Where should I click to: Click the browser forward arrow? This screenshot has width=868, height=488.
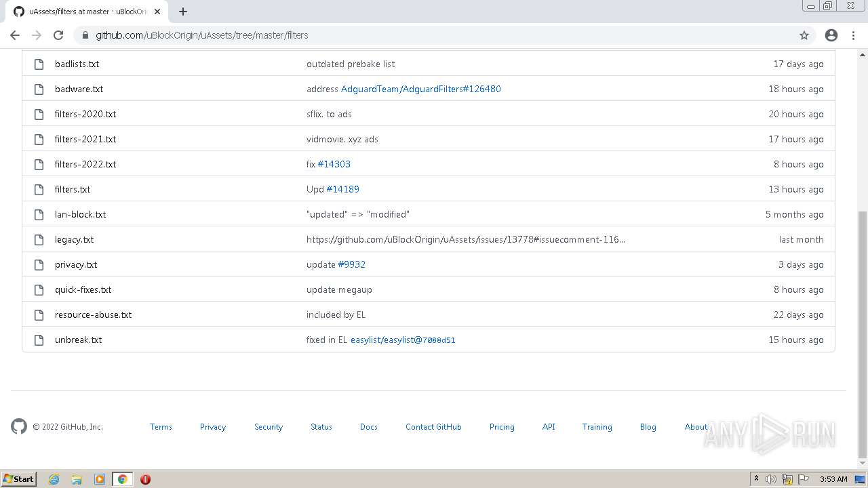click(x=37, y=35)
